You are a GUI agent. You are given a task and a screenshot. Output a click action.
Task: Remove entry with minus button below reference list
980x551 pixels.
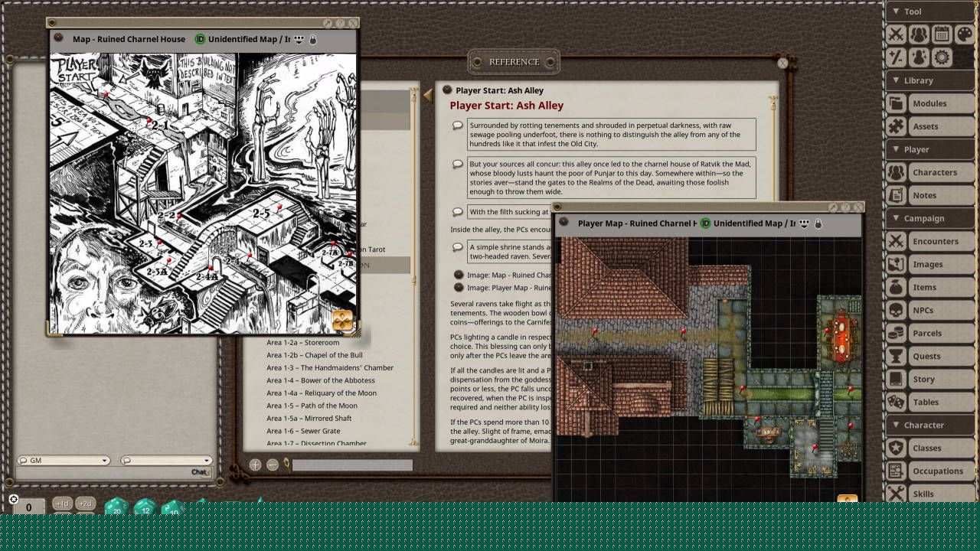(273, 465)
